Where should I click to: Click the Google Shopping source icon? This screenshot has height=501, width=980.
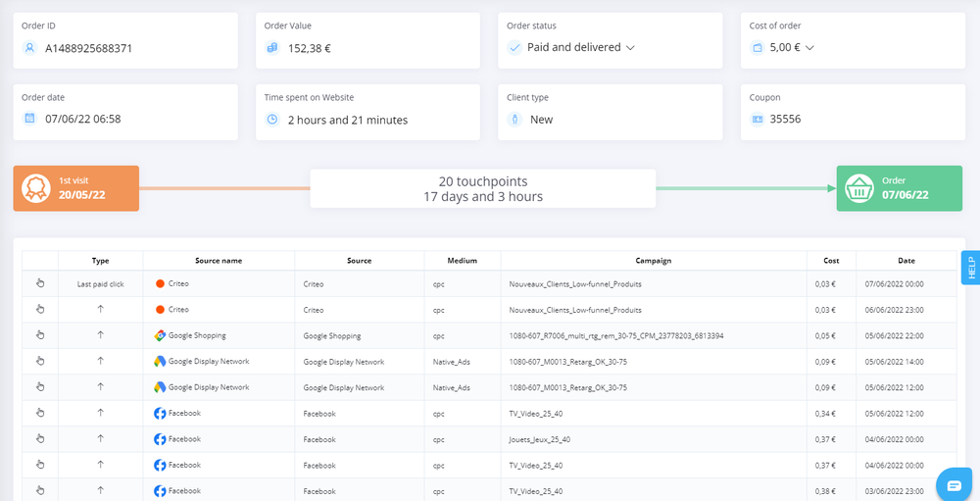tap(160, 335)
